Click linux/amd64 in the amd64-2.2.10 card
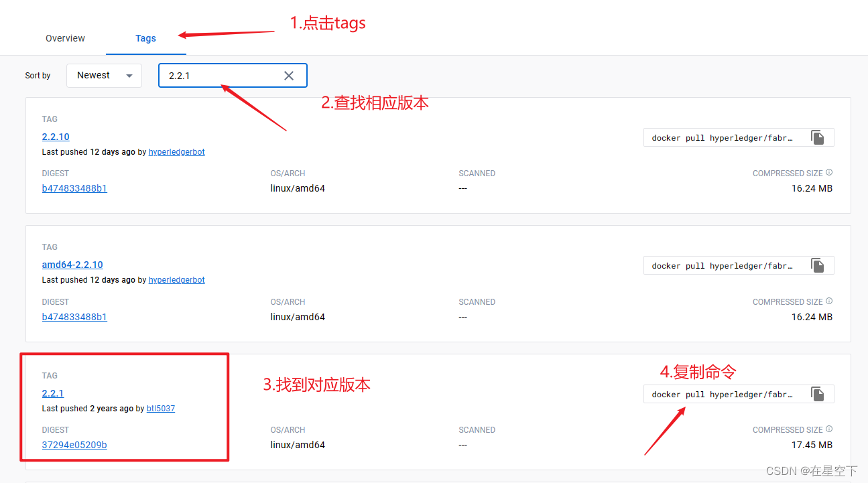The height and width of the screenshot is (483, 868). 298,317
